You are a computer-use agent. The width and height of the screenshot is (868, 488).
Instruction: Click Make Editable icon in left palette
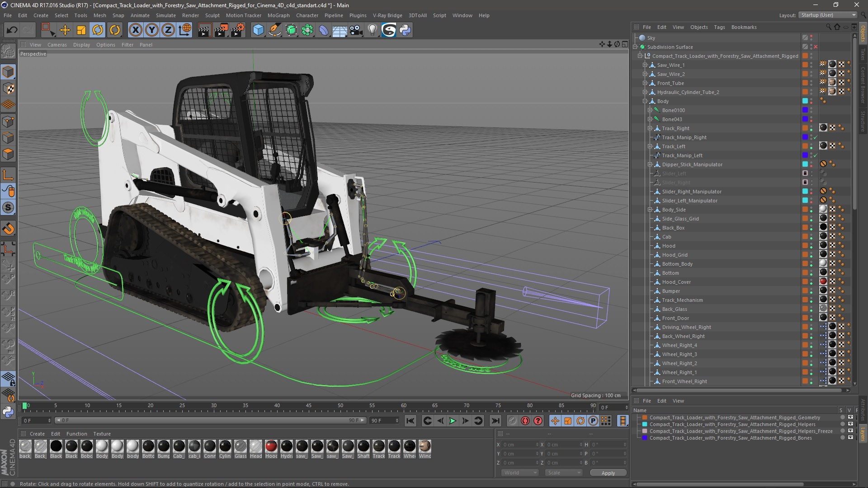8,51
